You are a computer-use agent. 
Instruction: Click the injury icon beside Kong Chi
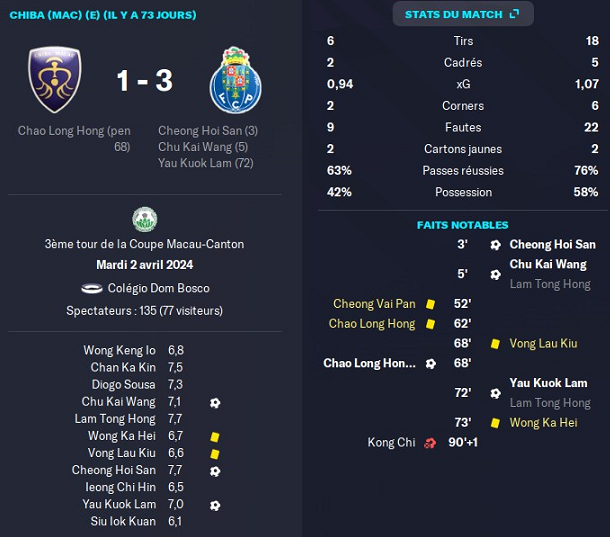pyautogui.click(x=430, y=442)
